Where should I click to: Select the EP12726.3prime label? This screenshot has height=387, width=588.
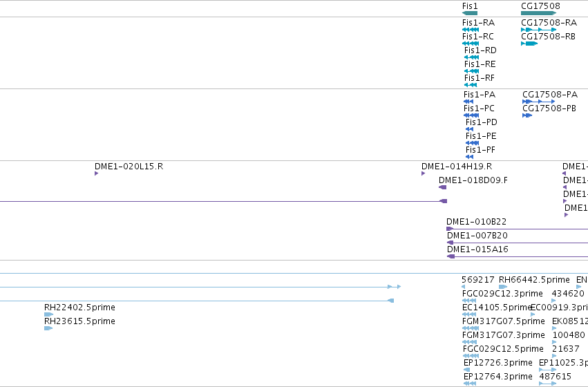pyautogui.click(x=498, y=363)
